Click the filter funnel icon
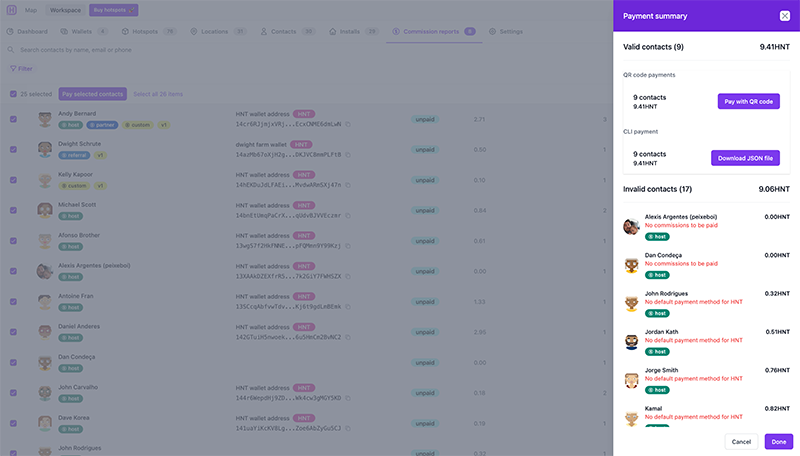The image size is (800, 456). (13, 69)
